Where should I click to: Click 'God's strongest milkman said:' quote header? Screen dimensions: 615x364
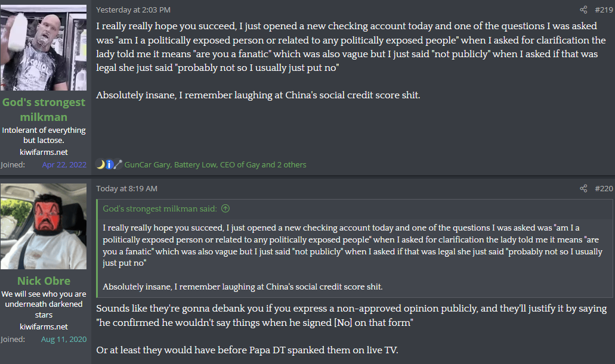[160, 209]
